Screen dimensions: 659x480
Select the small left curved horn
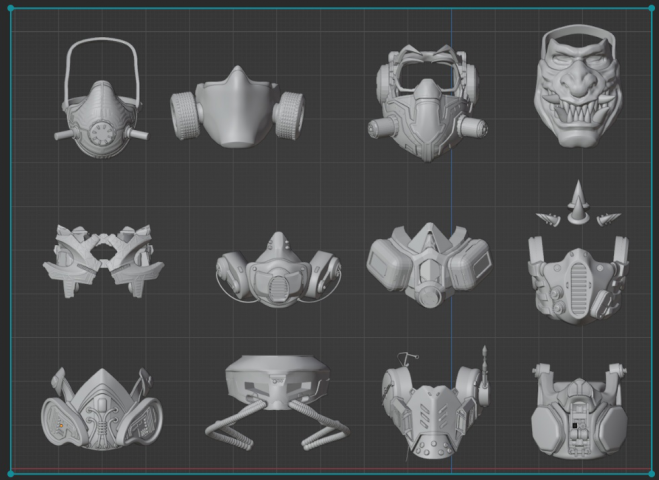point(548,219)
